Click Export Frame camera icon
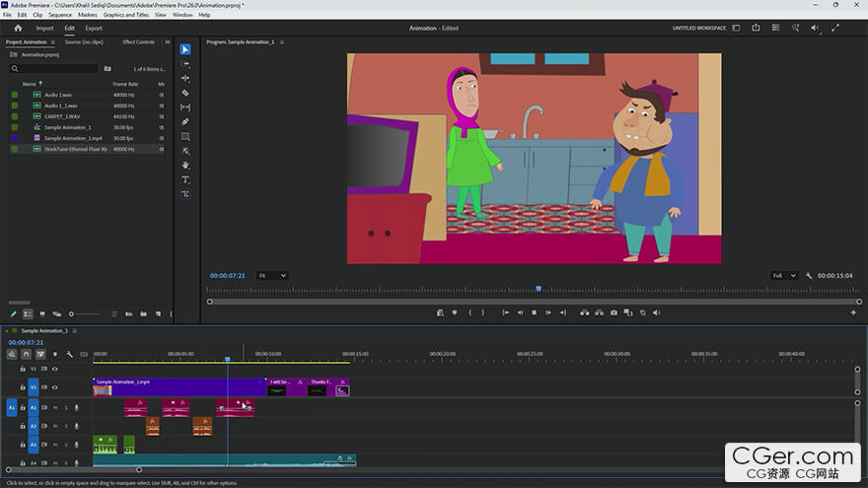The image size is (868, 488). [614, 313]
